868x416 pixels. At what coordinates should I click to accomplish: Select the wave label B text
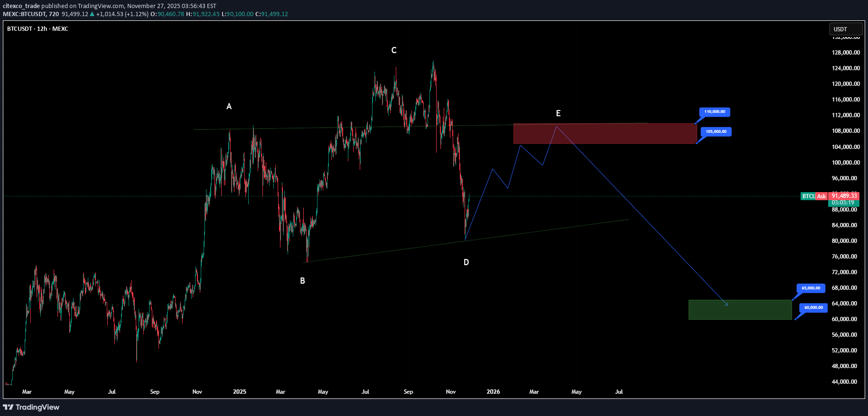(302, 281)
